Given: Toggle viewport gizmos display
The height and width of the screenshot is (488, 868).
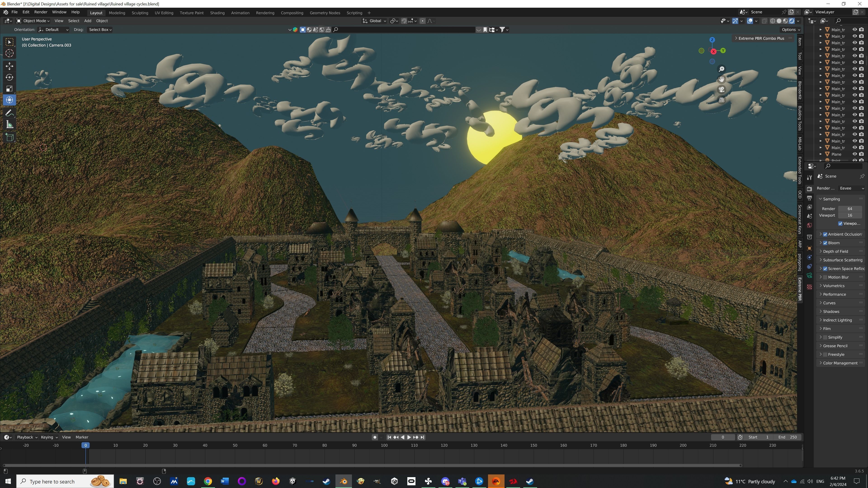Looking at the screenshot, I should tap(735, 21).
